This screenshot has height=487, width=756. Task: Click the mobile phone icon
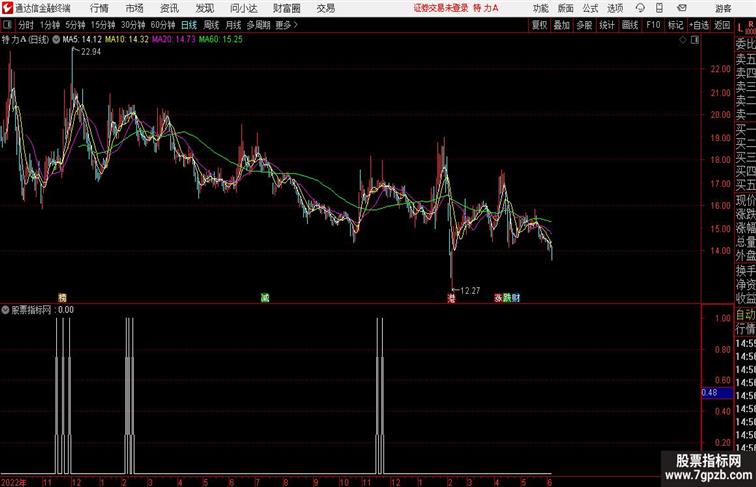[659, 8]
